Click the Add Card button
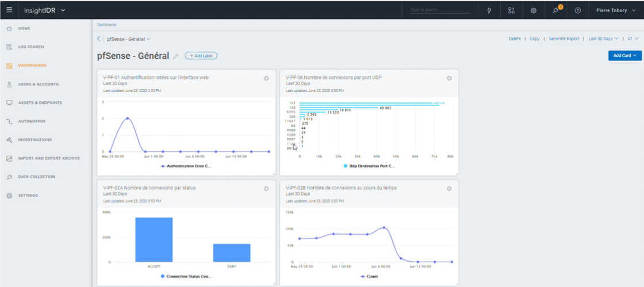The image size is (644, 287). pyautogui.click(x=624, y=55)
